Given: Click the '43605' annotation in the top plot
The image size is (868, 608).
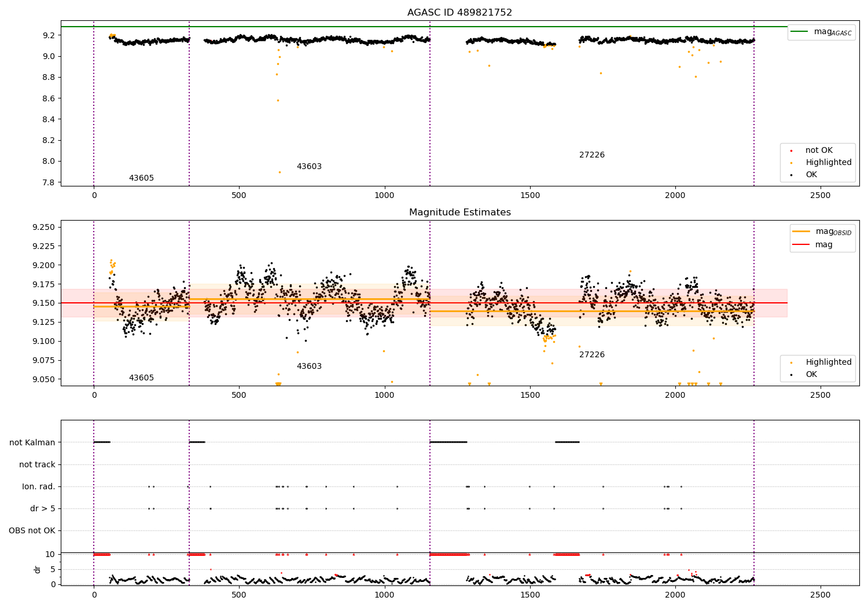Looking at the screenshot, I should click(x=141, y=178).
